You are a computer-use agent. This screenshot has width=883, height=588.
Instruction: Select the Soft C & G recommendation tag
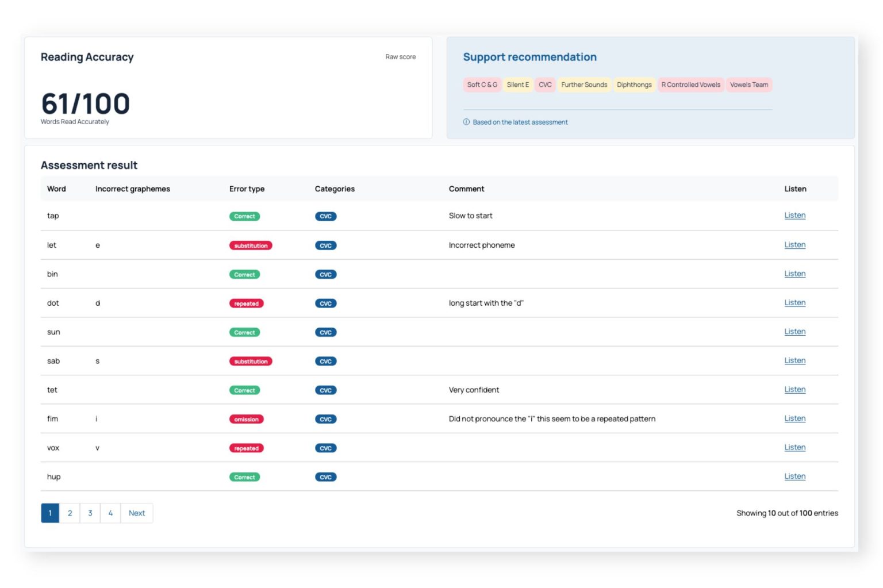coord(482,85)
